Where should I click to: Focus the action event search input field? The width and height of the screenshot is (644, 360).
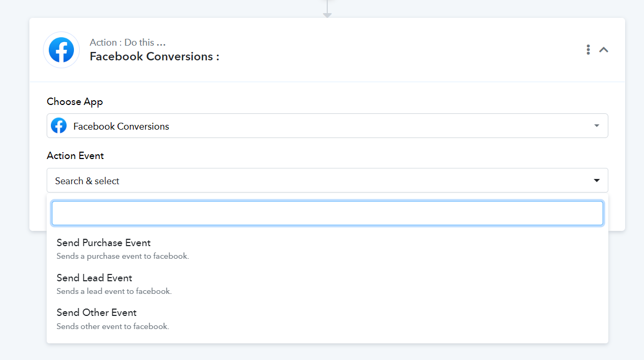[x=327, y=213]
